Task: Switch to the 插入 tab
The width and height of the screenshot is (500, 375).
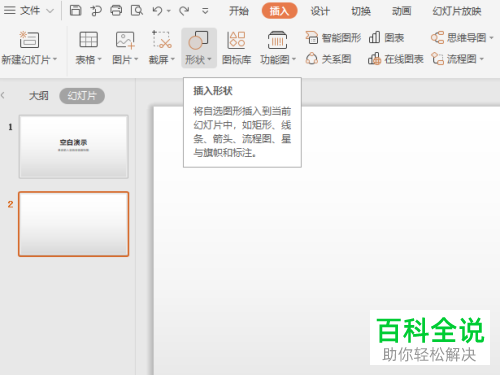Action: pyautogui.click(x=279, y=11)
